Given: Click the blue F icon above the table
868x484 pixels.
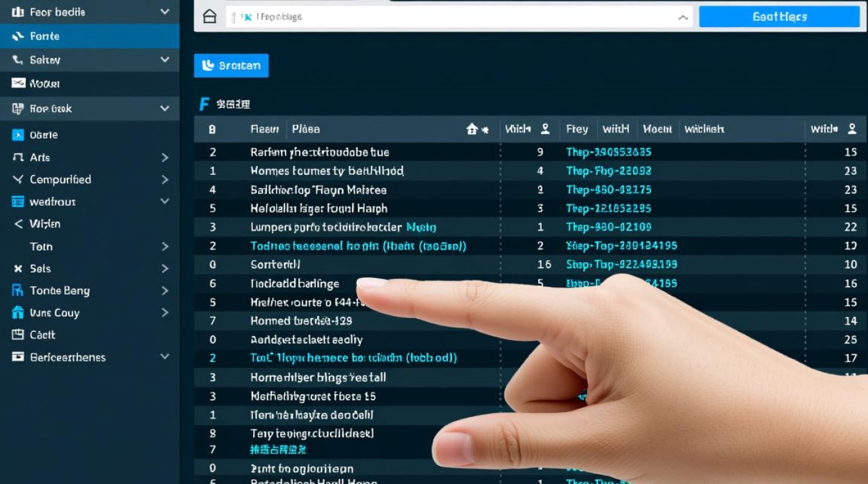Looking at the screenshot, I should pos(204,104).
